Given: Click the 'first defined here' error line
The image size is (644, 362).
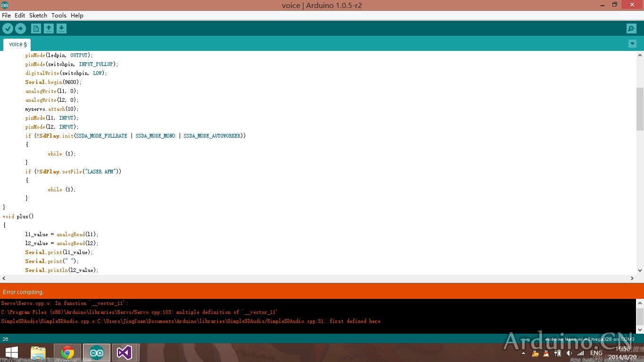Looking at the screenshot, I should tap(191, 321).
